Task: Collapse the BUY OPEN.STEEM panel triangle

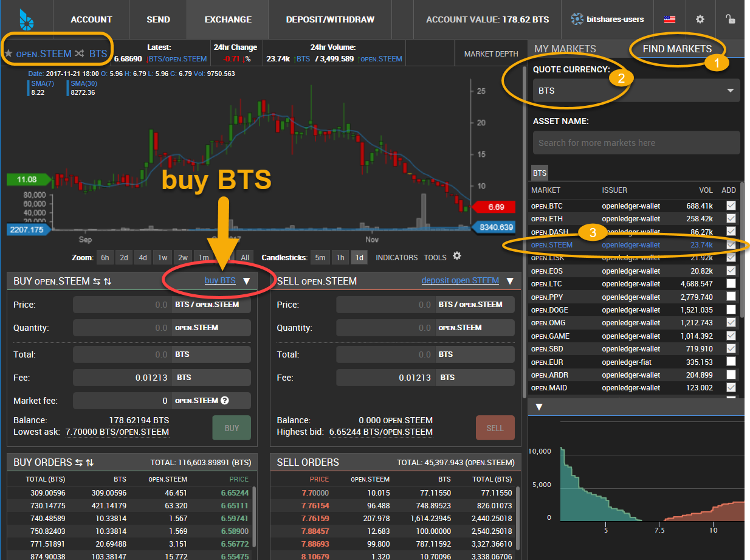Action: [x=247, y=281]
